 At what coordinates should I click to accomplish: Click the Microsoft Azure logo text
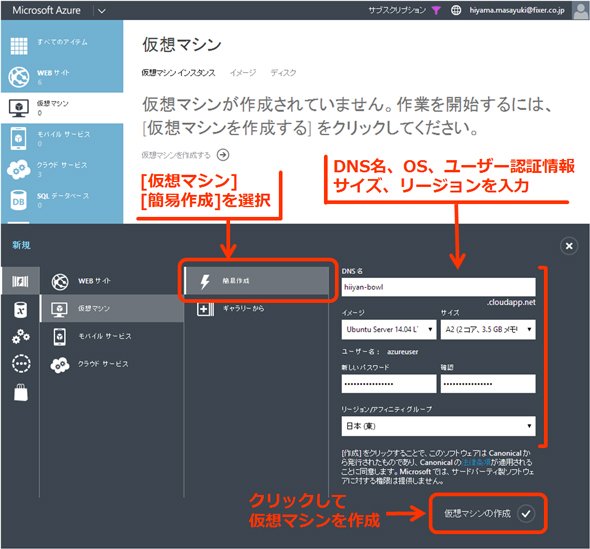point(46,10)
